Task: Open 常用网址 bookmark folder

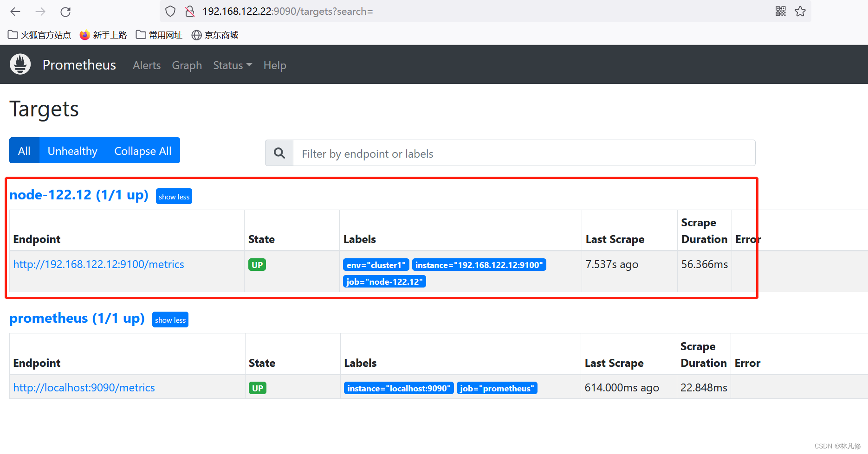Action: 159,35
